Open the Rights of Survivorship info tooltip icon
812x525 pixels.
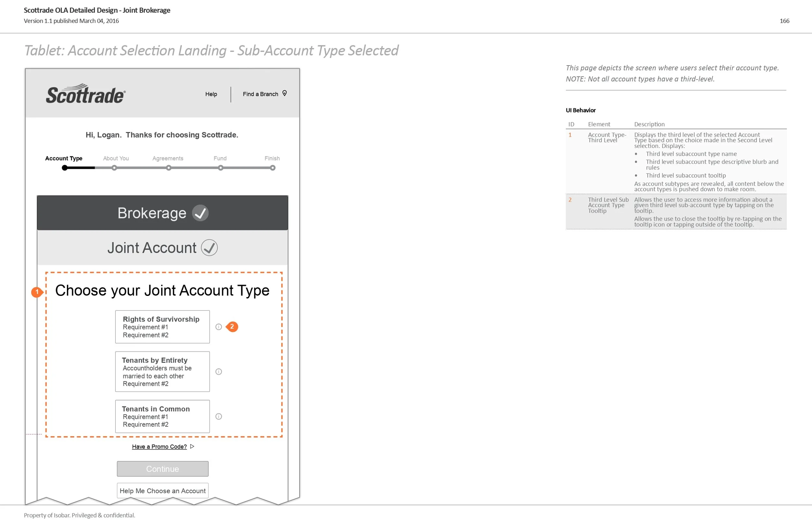pos(219,327)
